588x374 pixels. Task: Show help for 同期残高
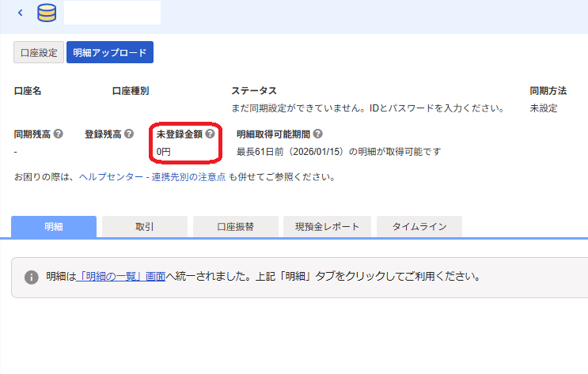click(59, 134)
